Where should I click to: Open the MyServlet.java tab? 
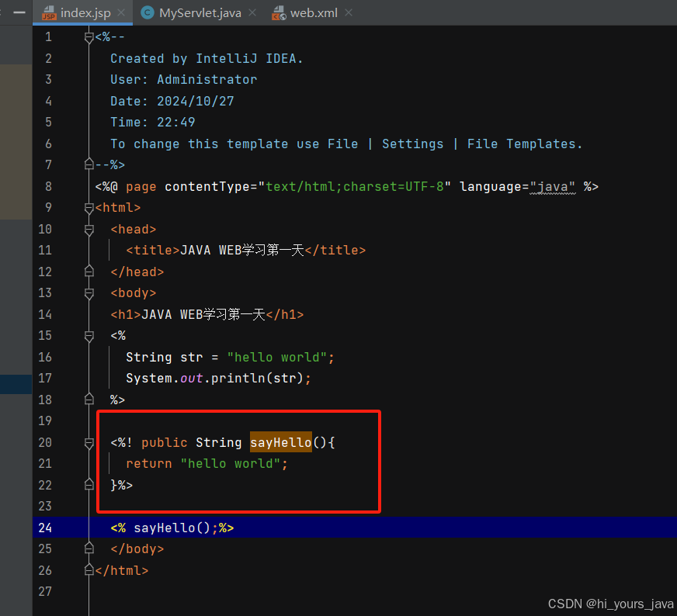(x=200, y=13)
